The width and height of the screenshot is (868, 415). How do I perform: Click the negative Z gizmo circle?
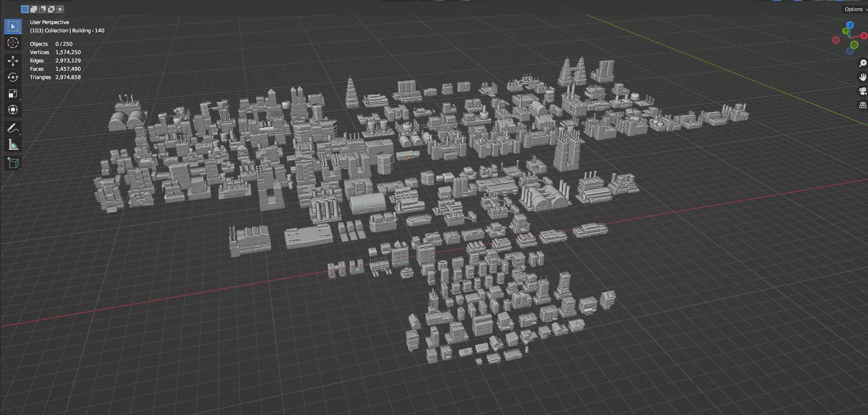click(850, 51)
